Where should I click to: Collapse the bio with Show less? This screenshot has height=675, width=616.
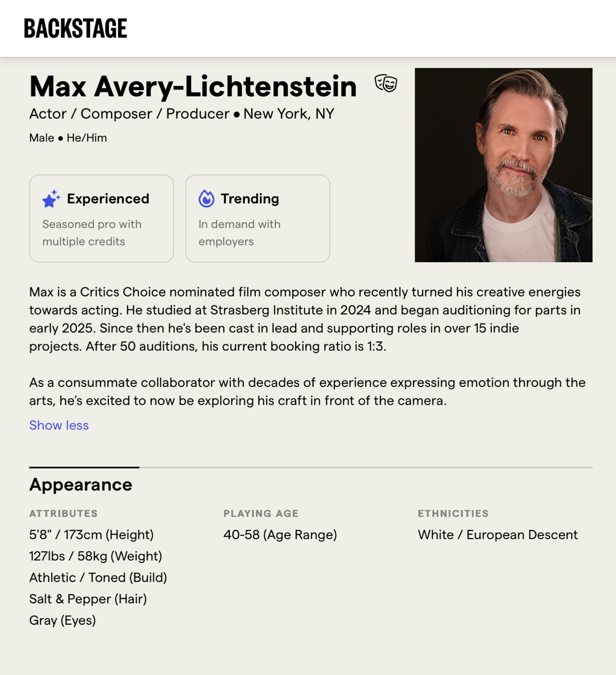[x=59, y=425]
